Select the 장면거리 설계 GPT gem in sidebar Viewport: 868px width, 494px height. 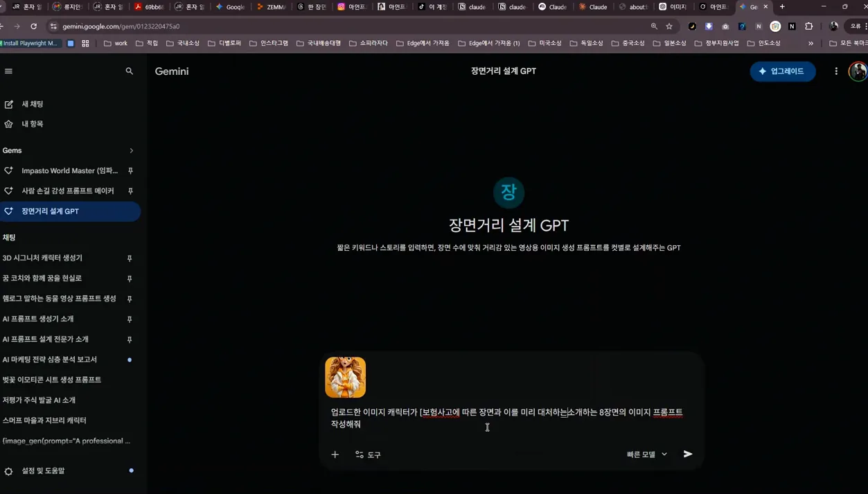coord(69,211)
